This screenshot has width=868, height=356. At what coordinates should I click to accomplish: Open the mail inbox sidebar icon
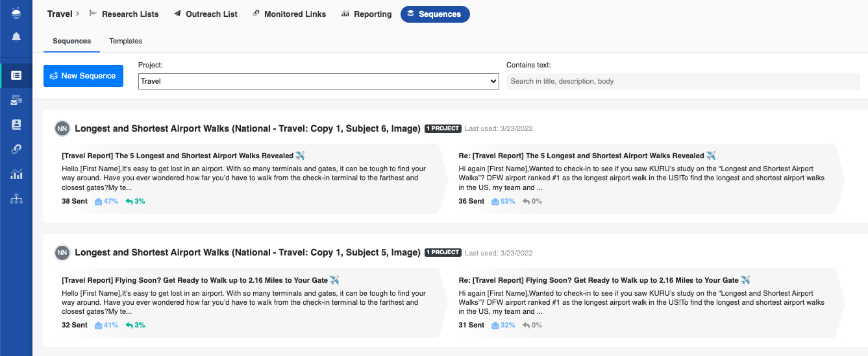tap(16, 100)
